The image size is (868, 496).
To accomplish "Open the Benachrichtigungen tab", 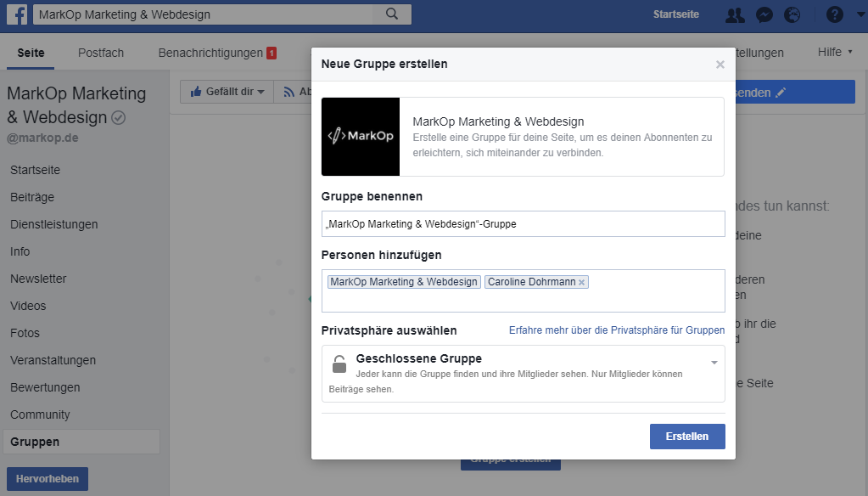I will (217, 53).
